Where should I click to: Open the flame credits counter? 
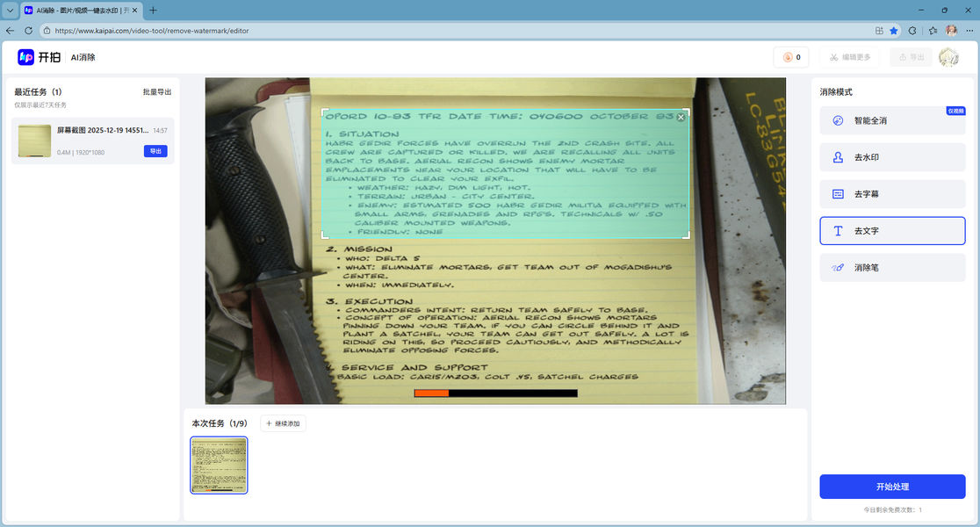tap(790, 57)
